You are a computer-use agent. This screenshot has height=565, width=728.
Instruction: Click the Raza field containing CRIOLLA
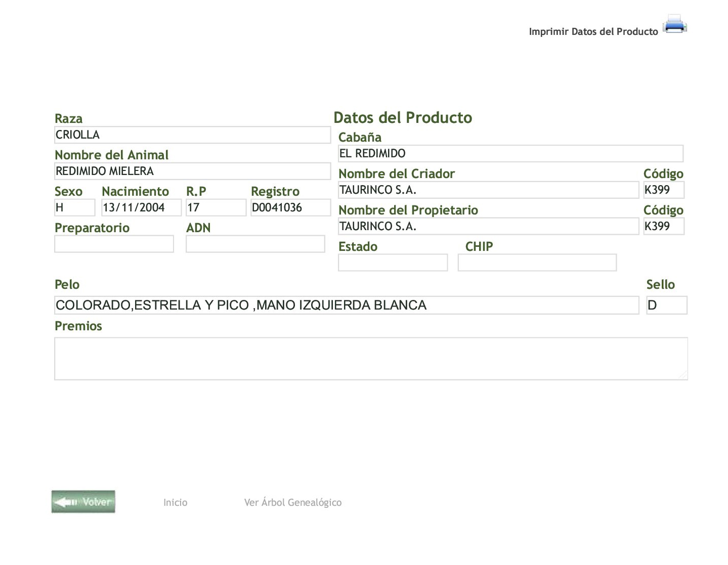[192, 135]
